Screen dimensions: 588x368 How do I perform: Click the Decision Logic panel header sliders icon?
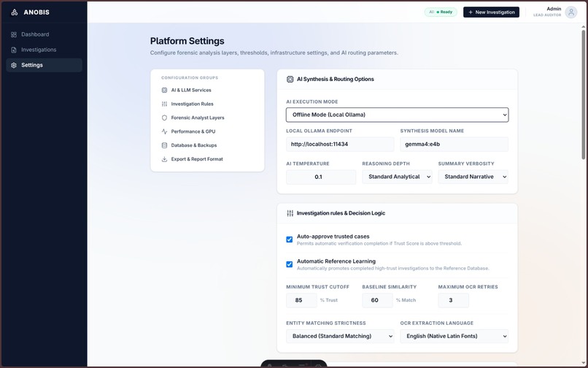pyautogui.click(x=290, y=213)
